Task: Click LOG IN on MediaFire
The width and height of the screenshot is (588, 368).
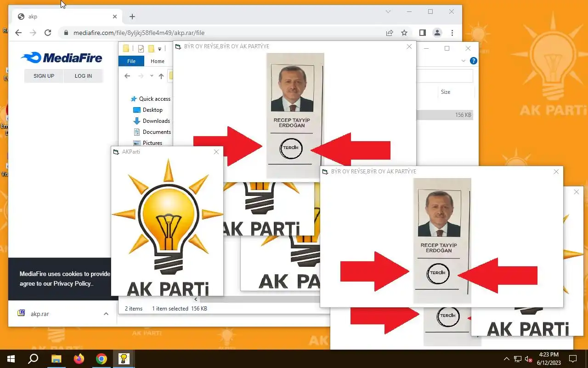Action: click(83, 76)
